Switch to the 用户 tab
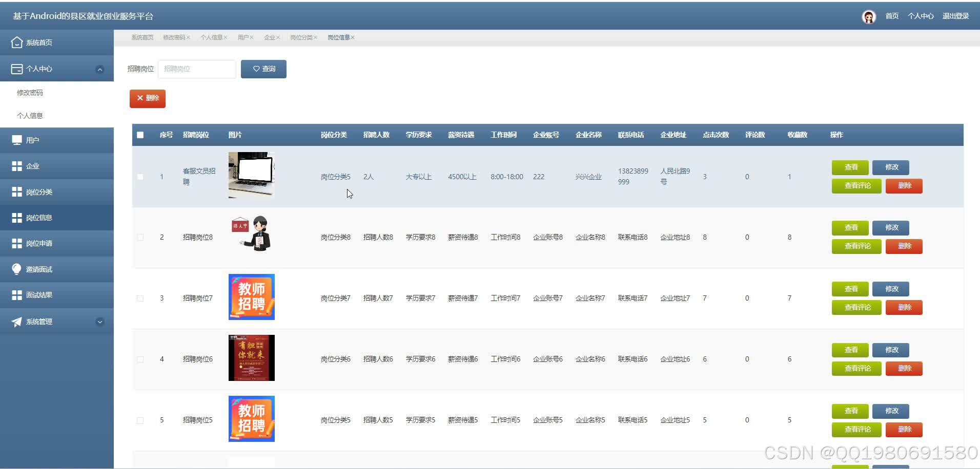The image size is (980, 469). click(x=243, y=37)
